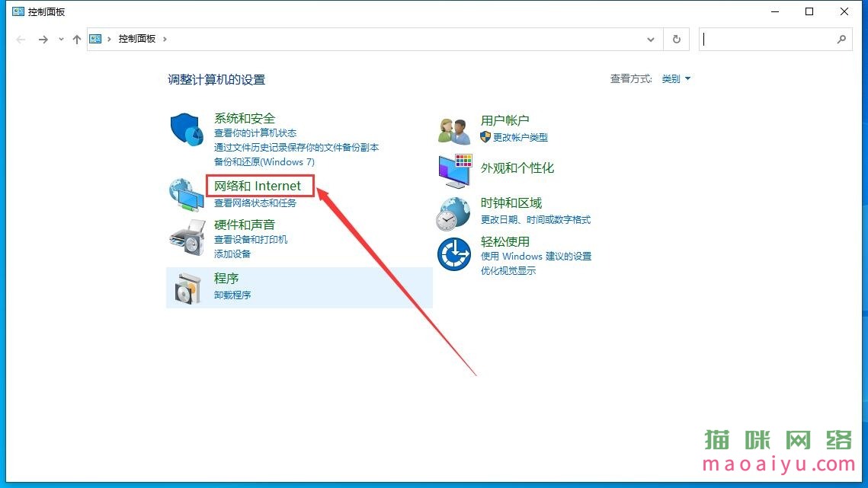Open the recent locations chevron beside forward arrow

[60, 39]
